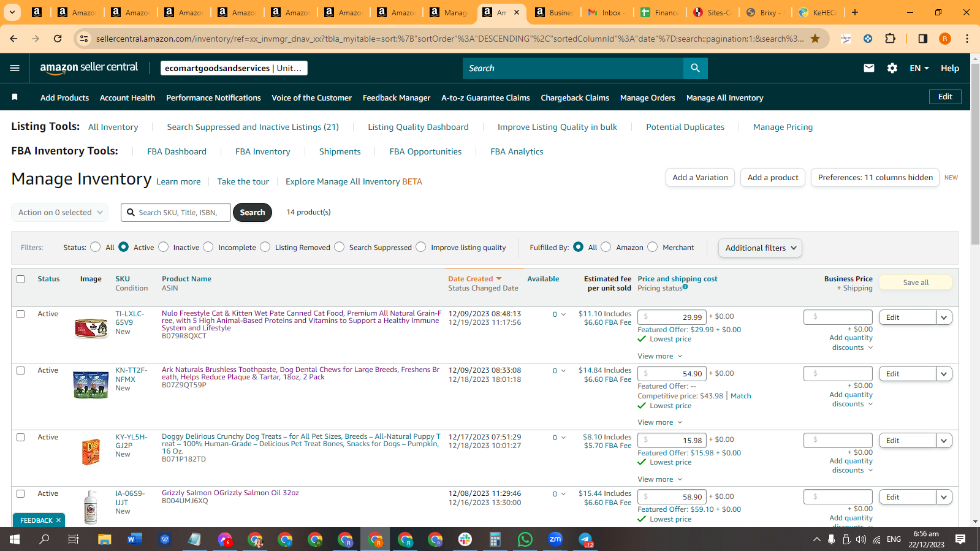Open Account Health in the navigation bar
980x551 pixels.
[127, 97]
